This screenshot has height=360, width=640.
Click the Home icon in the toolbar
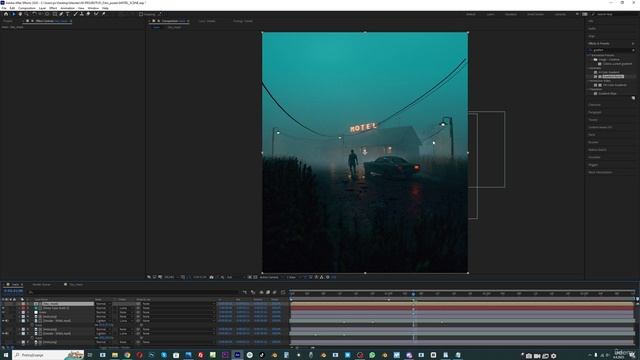(6, 14)
